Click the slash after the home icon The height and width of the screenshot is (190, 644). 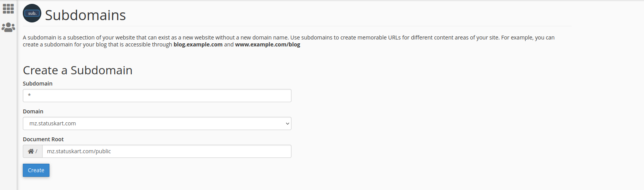[x=36, y=151]
